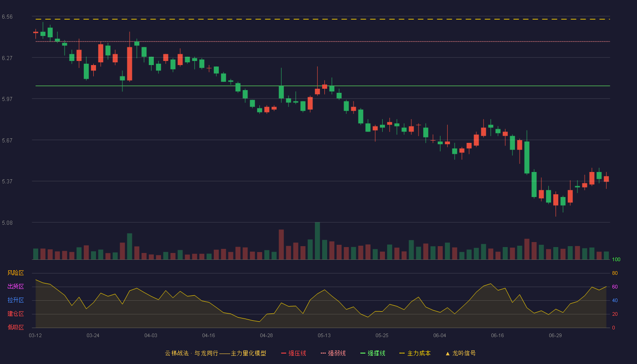Click the 风险区 zone label
This screenshot has height=364, width=637.
tap(15, 273)
